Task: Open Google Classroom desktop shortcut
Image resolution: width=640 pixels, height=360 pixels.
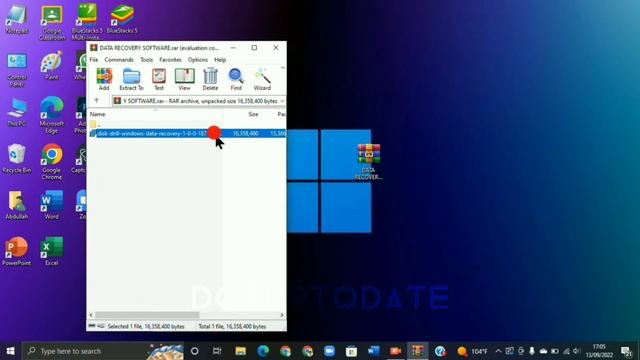Action: (x=52, y=23)
